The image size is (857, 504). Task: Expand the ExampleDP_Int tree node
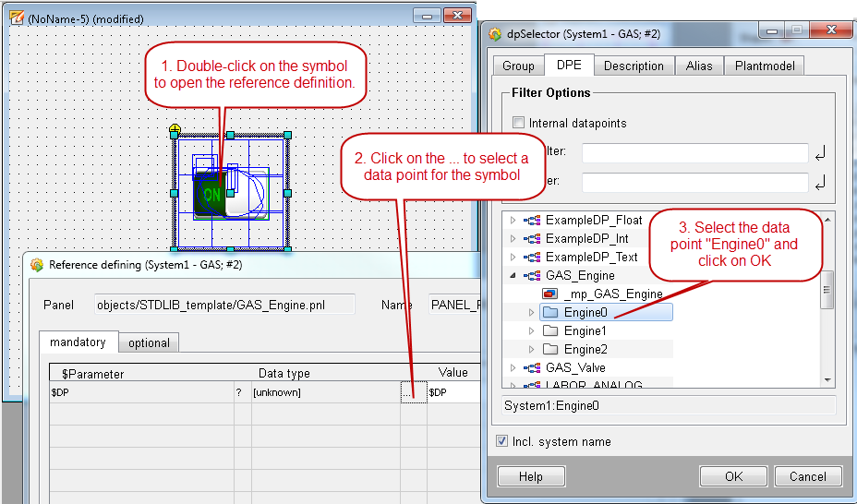(514, 239)
